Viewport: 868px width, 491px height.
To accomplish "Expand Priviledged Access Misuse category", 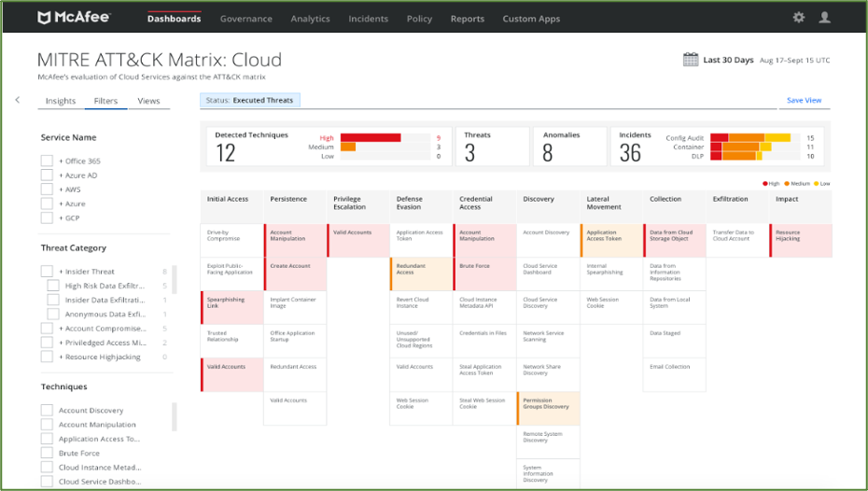I will click(x=61, y=343).
